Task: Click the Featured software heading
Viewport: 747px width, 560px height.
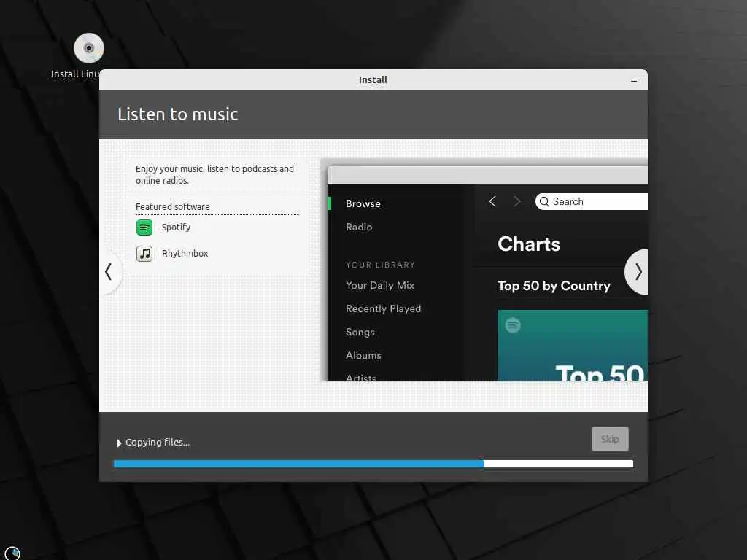Action: [172, 206]
